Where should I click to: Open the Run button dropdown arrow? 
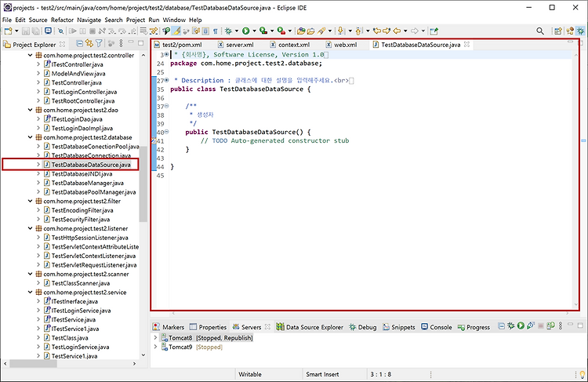point(254,31)
